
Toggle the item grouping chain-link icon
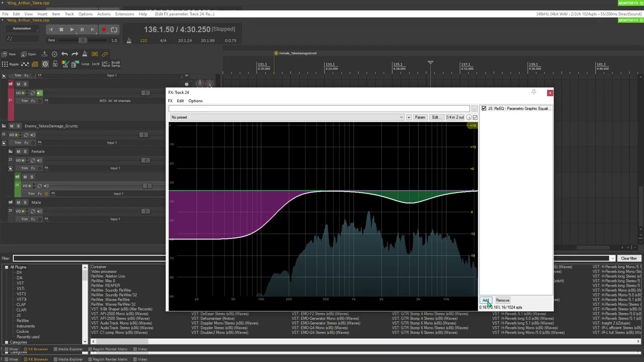[105, 54]
